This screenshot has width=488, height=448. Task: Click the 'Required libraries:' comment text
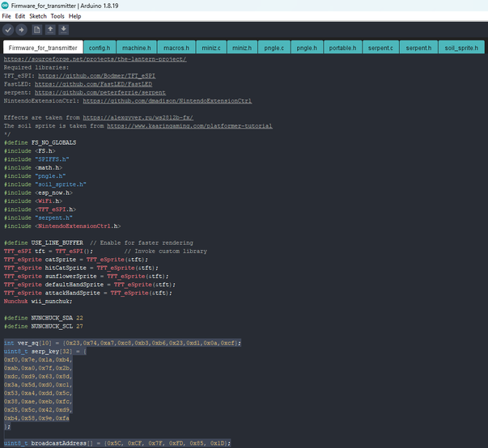click(36, 67)
